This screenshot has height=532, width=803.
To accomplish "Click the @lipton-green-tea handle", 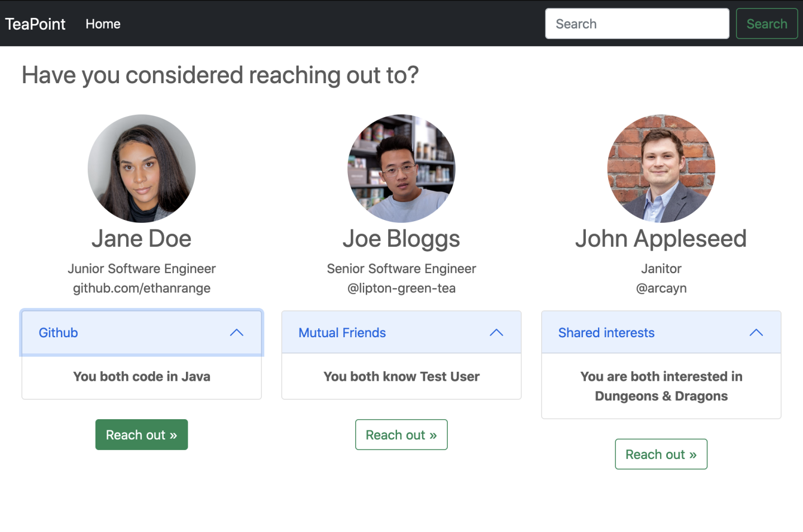I will (x=401, y=288).
